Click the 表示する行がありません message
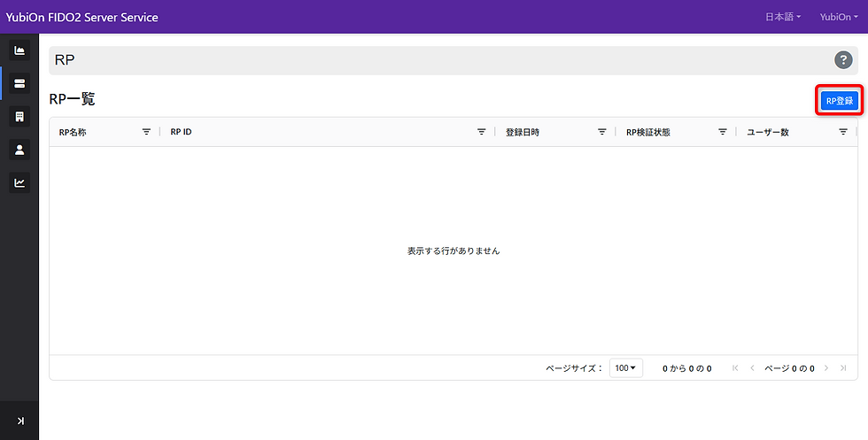This screenshot has height=440, width=868. 453,251
